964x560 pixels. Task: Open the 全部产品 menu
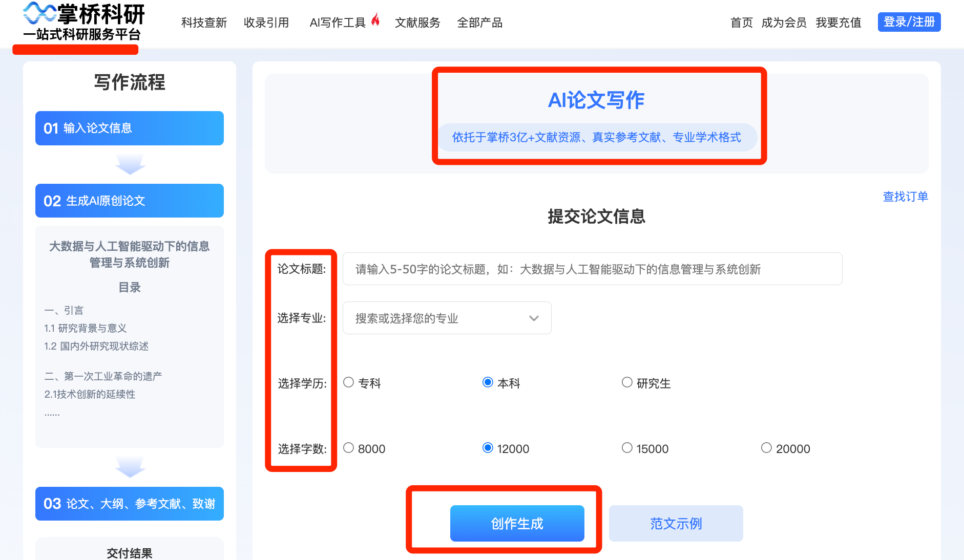point(479,23)
